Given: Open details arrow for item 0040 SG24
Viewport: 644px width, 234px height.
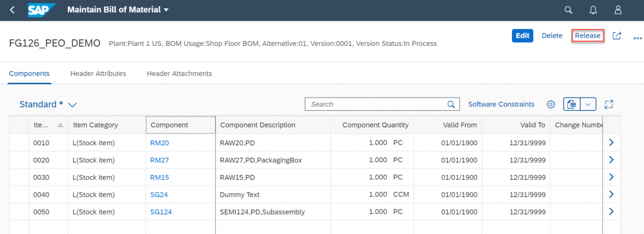Looking at the screenshot, I should click(611, 194).
